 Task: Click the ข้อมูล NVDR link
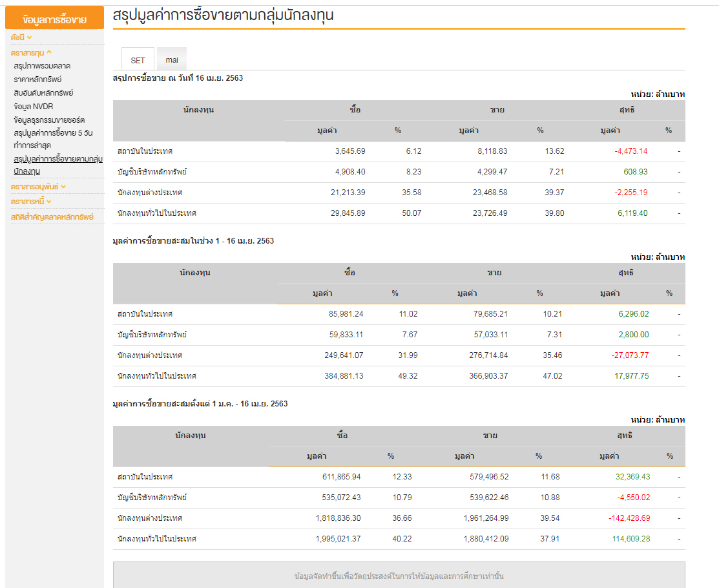[x=34, y=107]
